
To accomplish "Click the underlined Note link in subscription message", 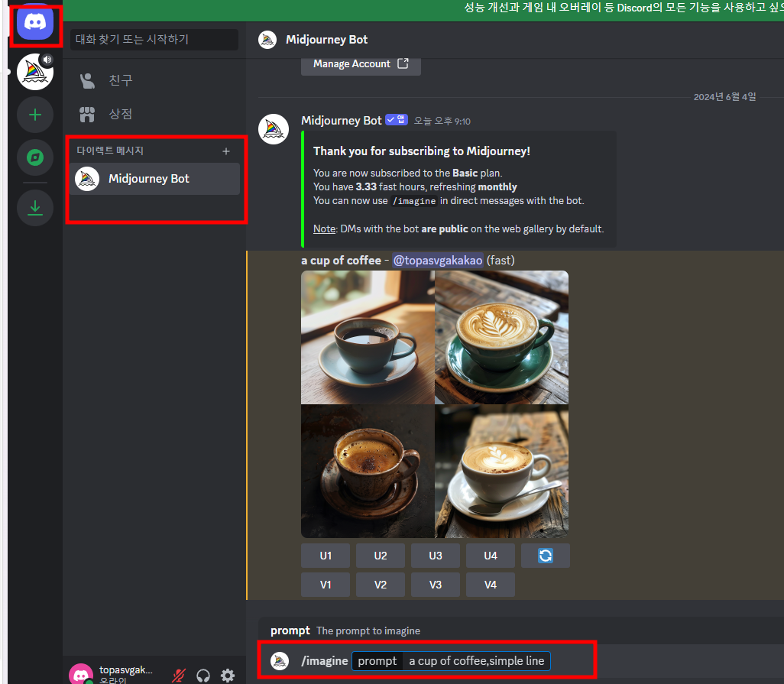I will (x=324, y=229).
